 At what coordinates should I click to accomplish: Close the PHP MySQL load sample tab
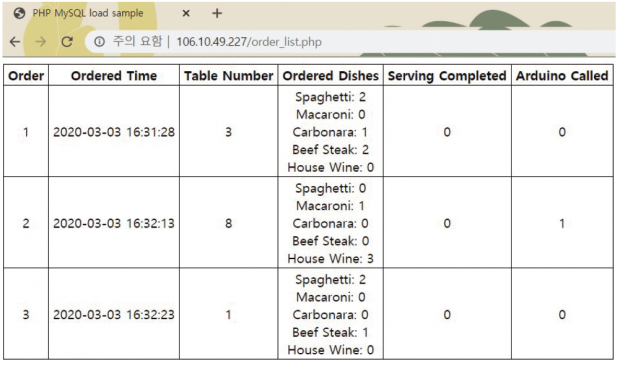coord(186,13)
